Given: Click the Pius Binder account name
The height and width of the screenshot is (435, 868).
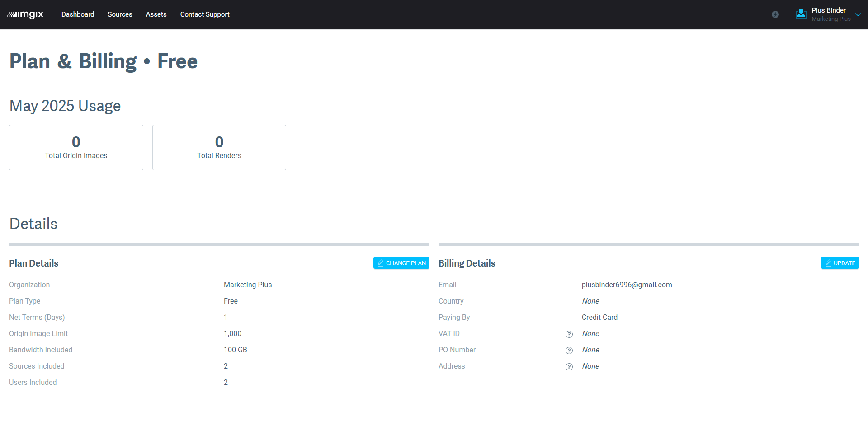Looking at the screenshot, I should tap(828, 10).
